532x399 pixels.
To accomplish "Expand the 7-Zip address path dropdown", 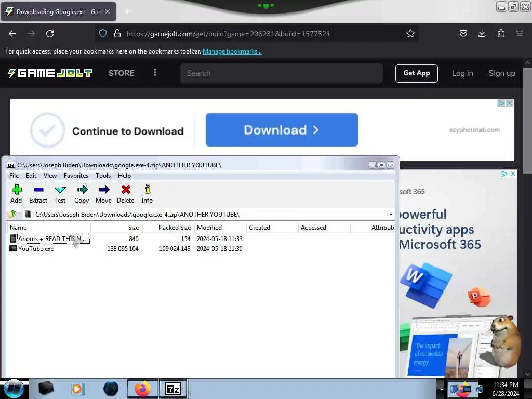I will (x=391, y=214).
